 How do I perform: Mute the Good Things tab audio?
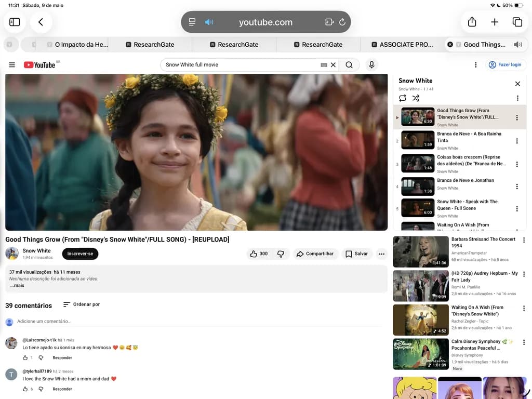(x=518, y=45)
